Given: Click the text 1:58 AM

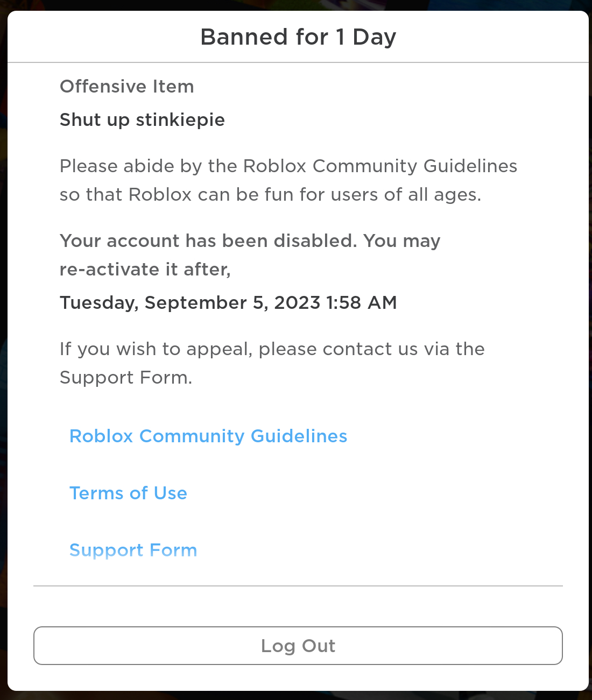Looking at the screenshot, I should pyautogui.click(x=362, y=303).
